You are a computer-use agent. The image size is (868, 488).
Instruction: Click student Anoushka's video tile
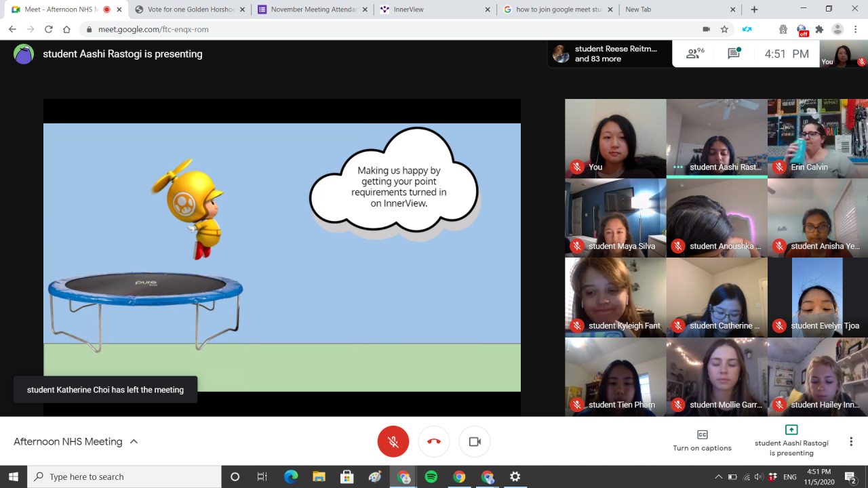click(717, 218)
